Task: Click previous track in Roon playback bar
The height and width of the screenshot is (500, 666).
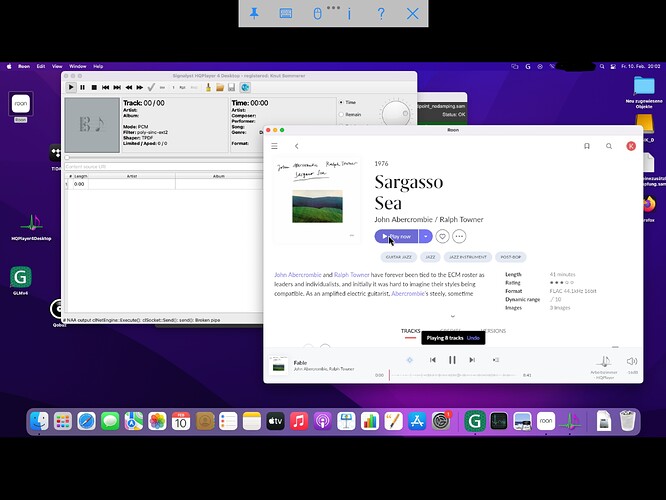Action: tap(433, 360)
